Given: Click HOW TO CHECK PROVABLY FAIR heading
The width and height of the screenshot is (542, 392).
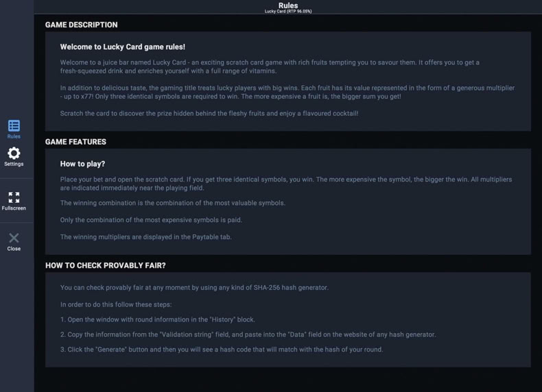Looking at the screenshot, I should (x=106, y=266).
